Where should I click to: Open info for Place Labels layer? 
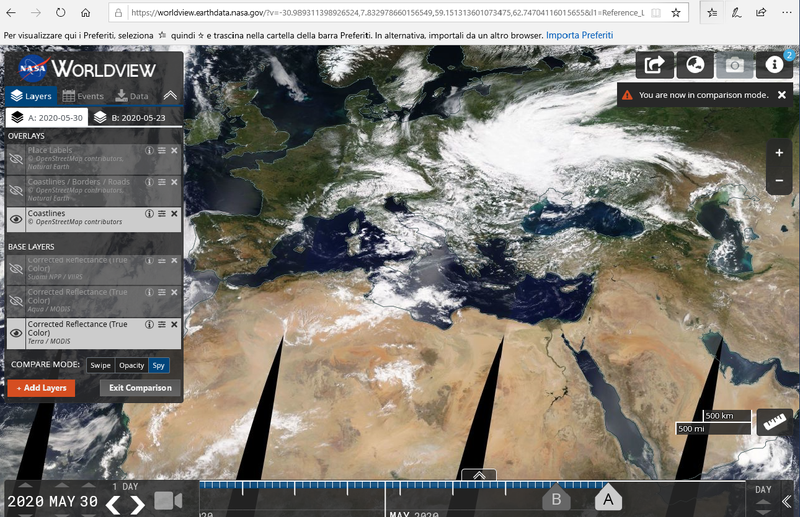(149, 151)
